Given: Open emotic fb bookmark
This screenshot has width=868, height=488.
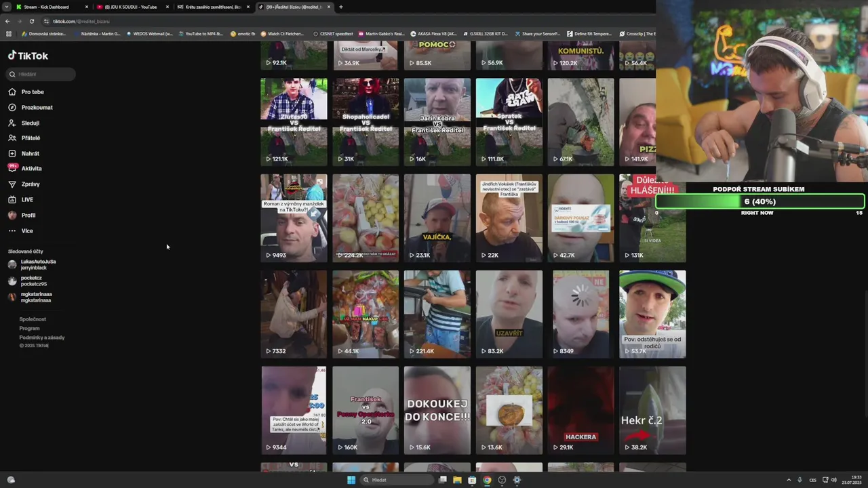Looking at the screenshot, I should click(243, 33).
